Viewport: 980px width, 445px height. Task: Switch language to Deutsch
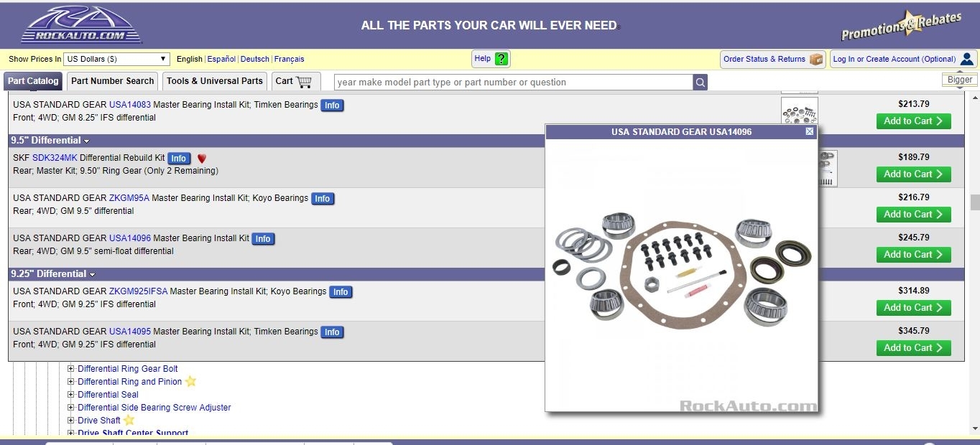(x=255, y=59)
